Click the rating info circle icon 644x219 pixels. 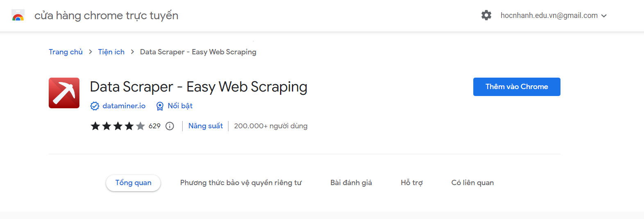click(169, 126)
